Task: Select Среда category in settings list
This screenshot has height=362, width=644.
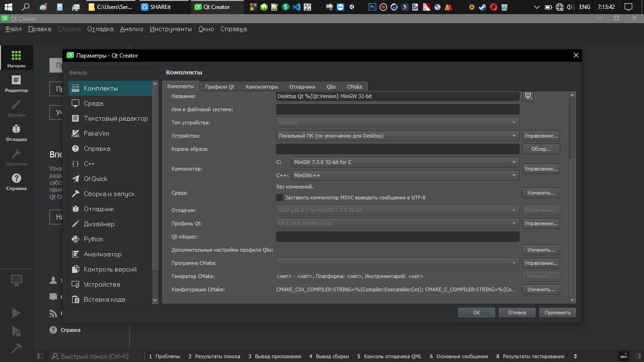Action: [110, 103]
